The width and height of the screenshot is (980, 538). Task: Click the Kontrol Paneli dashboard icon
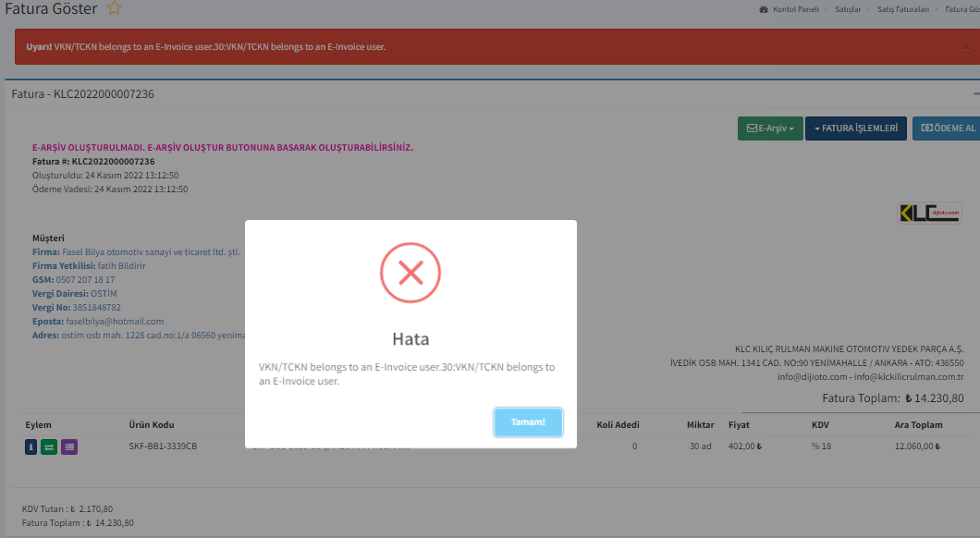click(x=764, y=9)
